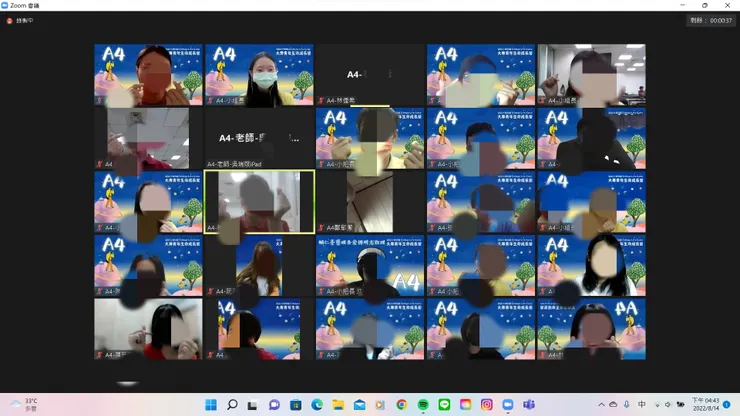Open the Mail app icon
This screenshot has height=416, width=740.
coord(359,405)
